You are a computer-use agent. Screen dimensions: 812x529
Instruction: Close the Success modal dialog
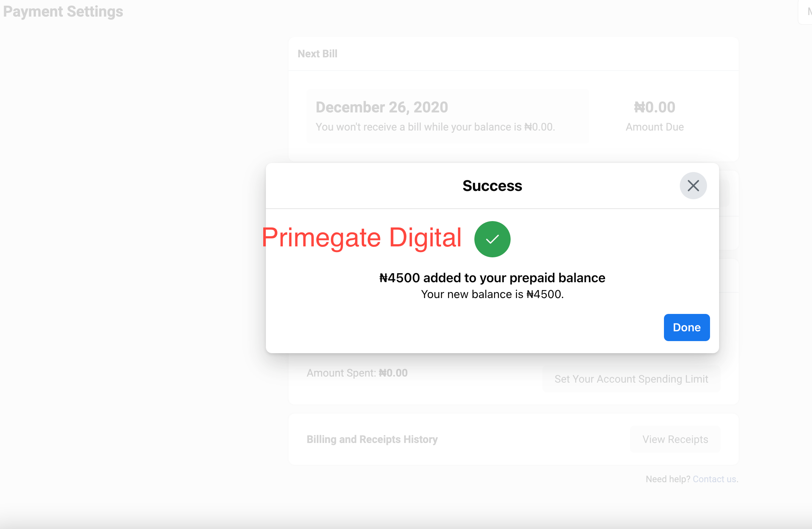[x=694, y=185]
